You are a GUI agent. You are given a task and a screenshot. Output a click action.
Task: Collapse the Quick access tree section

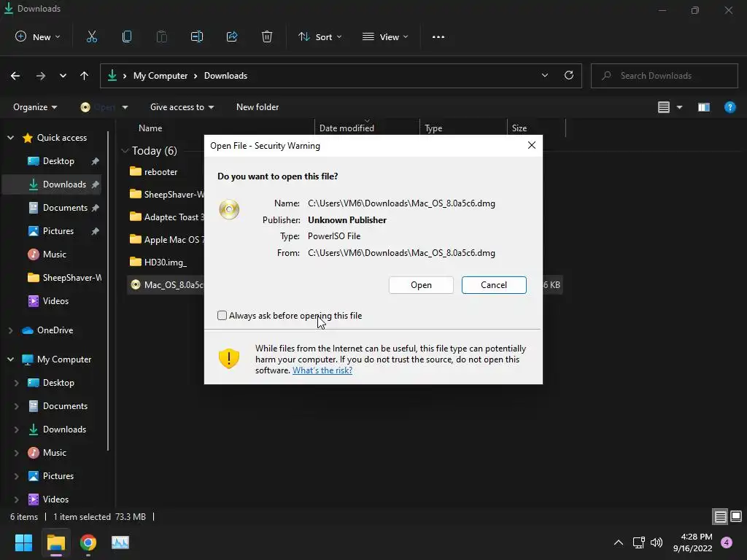click(10, 138)
